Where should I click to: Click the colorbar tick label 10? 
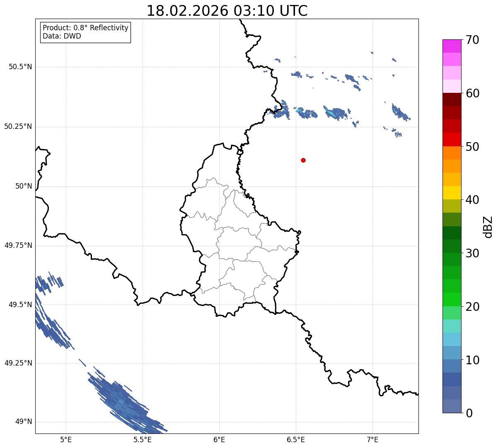pos(473,360)
